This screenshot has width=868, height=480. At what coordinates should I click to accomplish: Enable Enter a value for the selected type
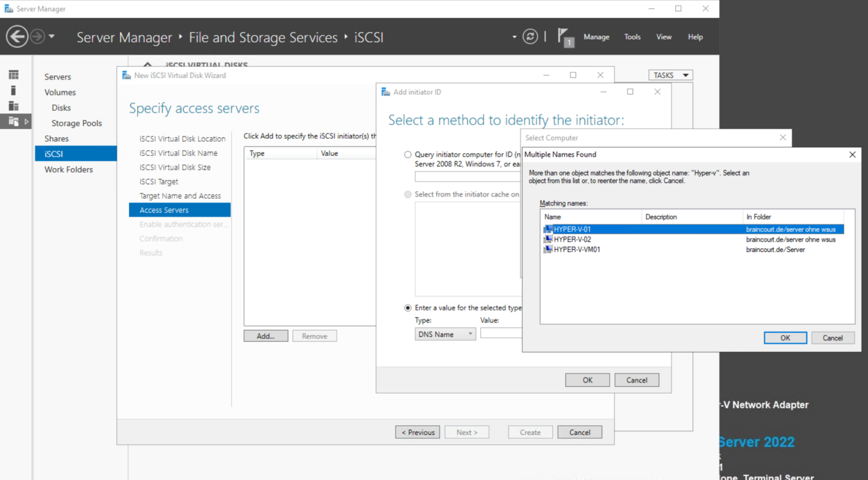(x=407, y=308)
